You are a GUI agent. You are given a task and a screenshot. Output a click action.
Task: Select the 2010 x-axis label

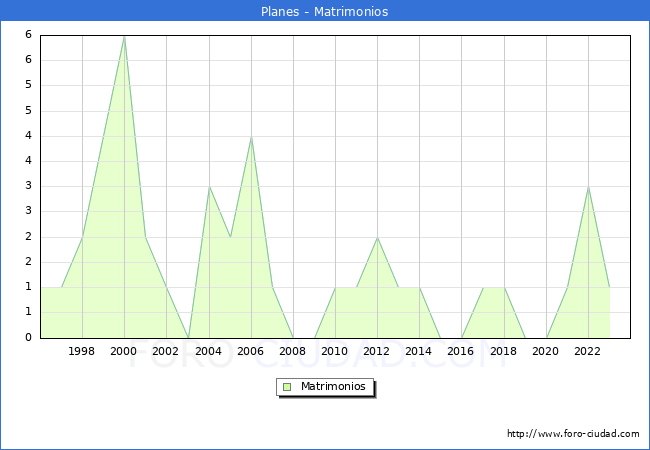(335, 351)
